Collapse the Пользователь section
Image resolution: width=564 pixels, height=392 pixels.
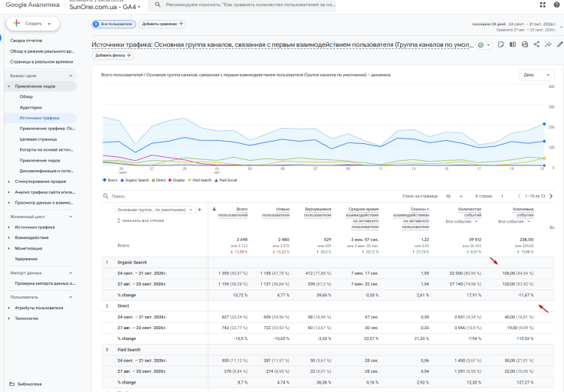[70, 297]
